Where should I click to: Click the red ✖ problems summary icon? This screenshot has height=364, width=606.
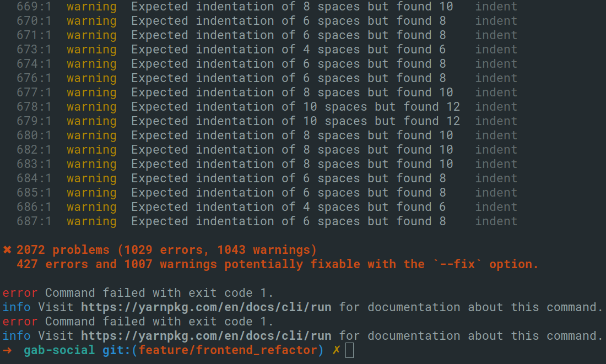pyautogui.click(x=7, y=250)
